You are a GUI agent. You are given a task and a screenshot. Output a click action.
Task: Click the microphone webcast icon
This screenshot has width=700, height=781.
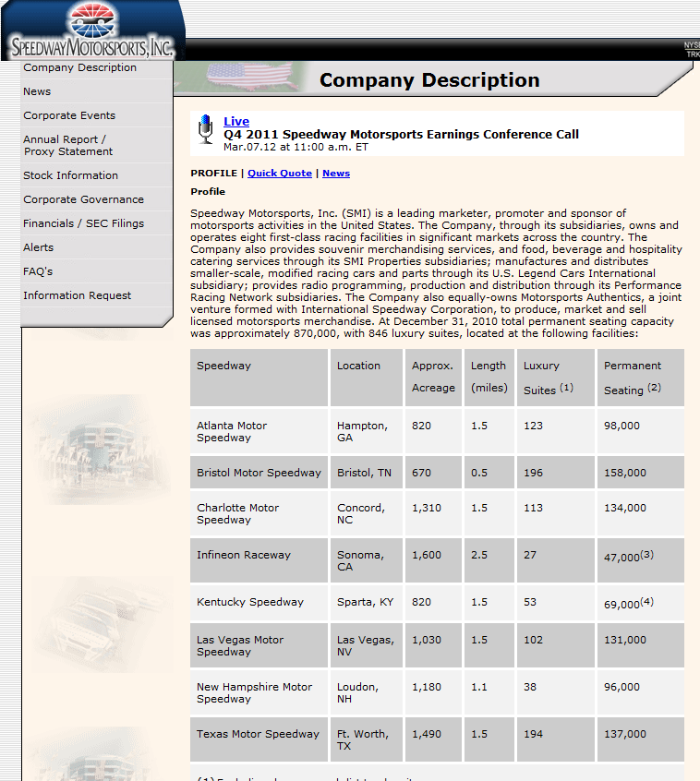205,129
